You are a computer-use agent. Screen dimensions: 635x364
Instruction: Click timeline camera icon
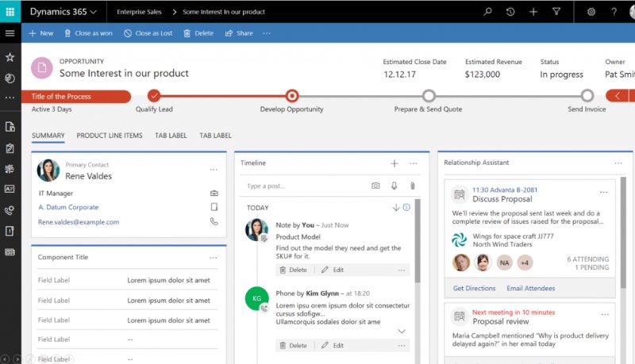tap(375, 186)
